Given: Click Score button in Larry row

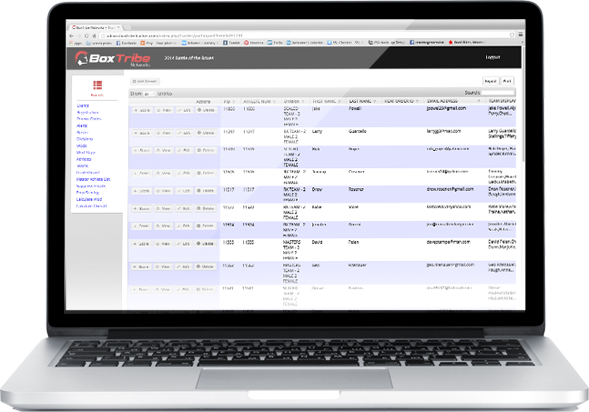Looking at the screenshot, I should pyautogui.click(x=142, y=133).
